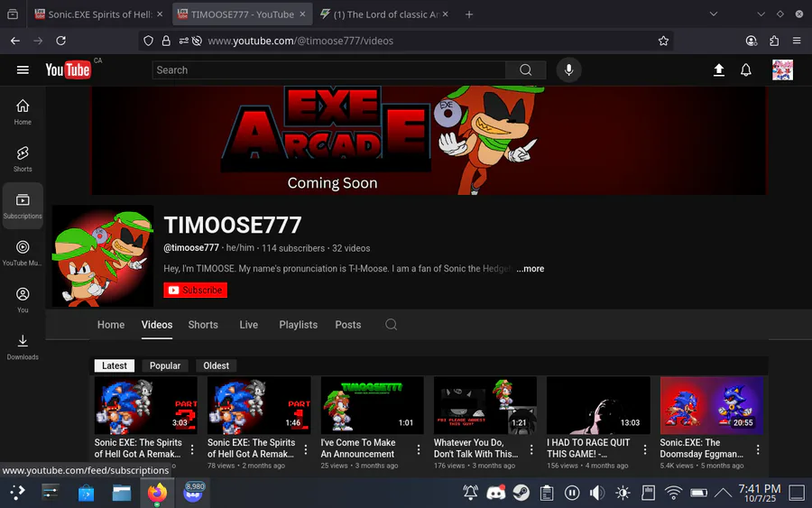Image resolution: width=812 pixels, height=508 pixels.
Task: Click the YouTube search input field
Action: tap(328, 69)
